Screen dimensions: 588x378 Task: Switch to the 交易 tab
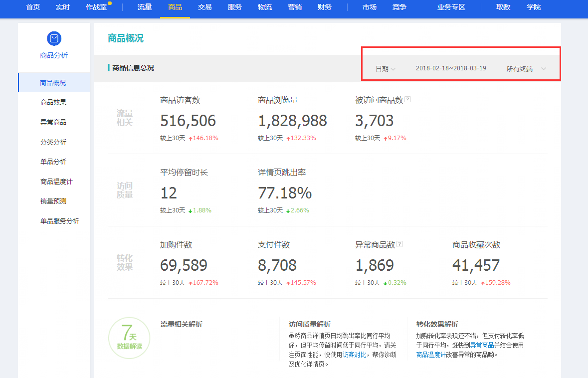point(205,7)
